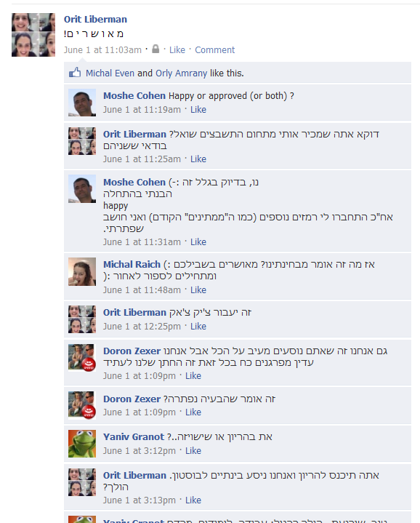The image size is (420, 523).
Task: Open Orly Amrany's profile from the likes
Action: tap(181, 73)
